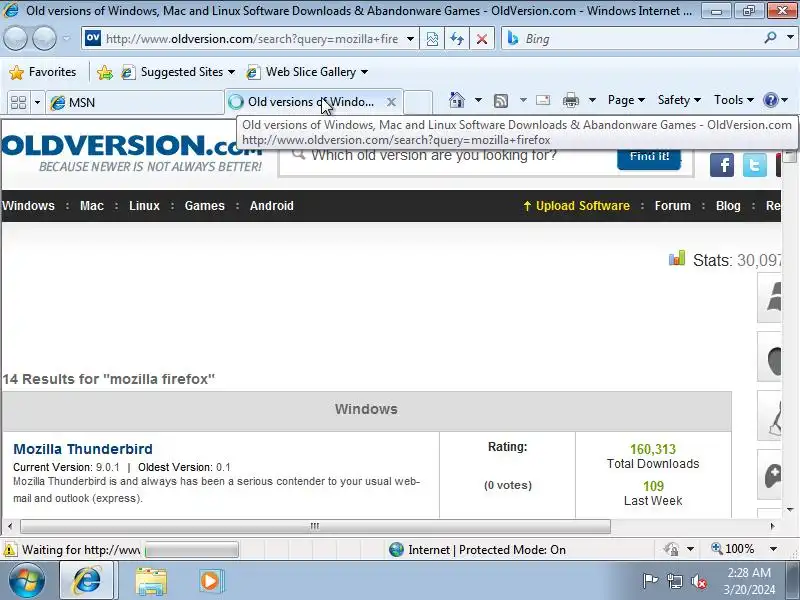This screenshot has width=800, height=600.
Task: Close the Old versions tab
Action: click(x=391, y=102)
